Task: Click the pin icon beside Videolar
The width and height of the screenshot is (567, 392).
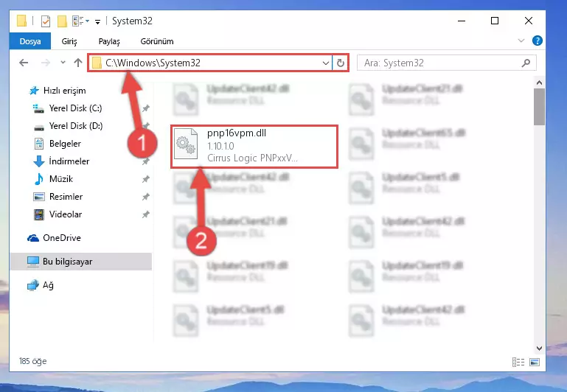Action: (145, 214)
